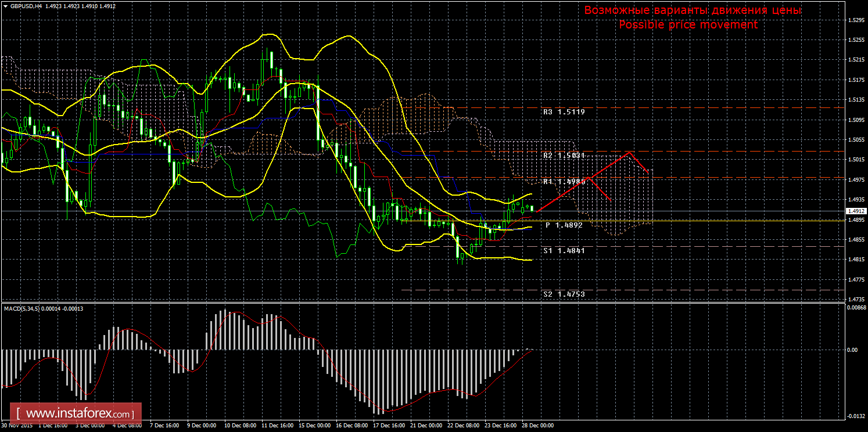Image resolution: width=868 pixels, height=432 pixels.
Task: Click the S2 1.4753 support label
Action: point(564,294)
